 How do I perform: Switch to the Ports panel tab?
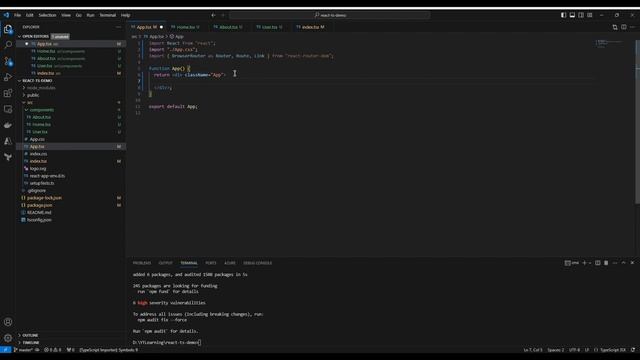coord(211,263)
